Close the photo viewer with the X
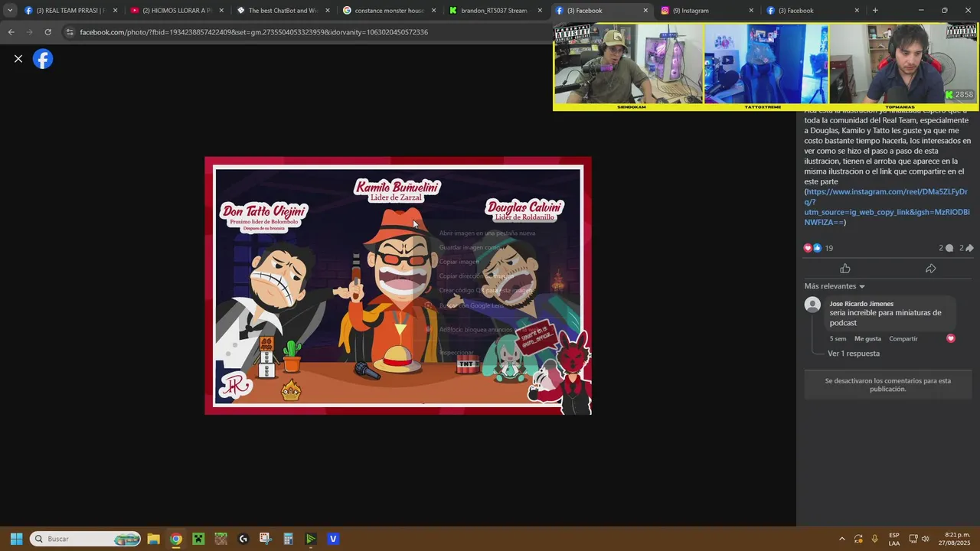 click(x=18, y=59)
